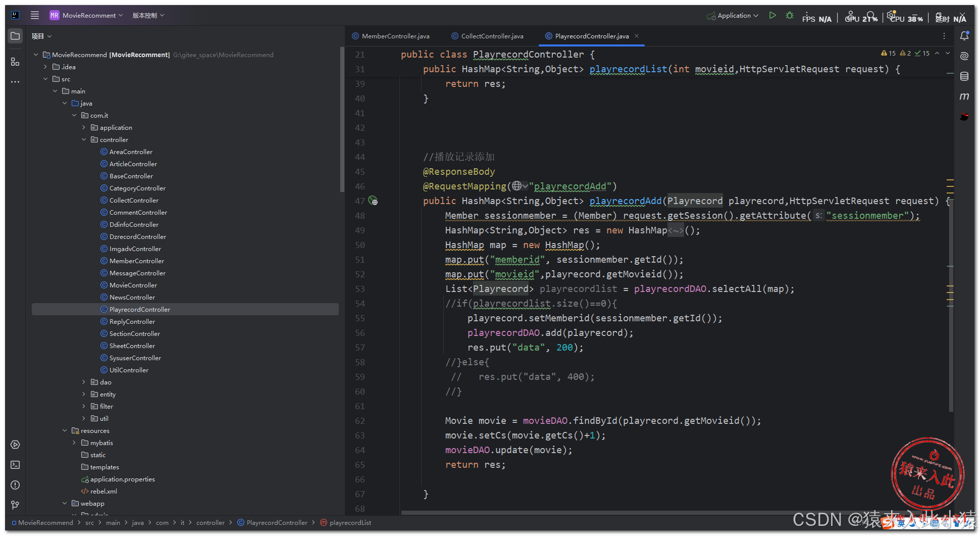Screen dimensions: 980x536
Task: Open the Terminal tool window icon
Action: click(15, 465)
